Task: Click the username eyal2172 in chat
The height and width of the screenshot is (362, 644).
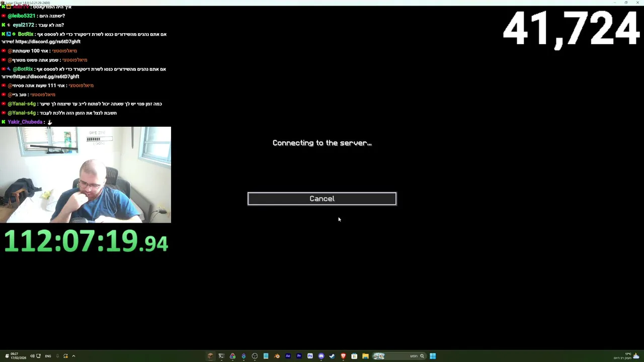Action: (x=23, y=25)
